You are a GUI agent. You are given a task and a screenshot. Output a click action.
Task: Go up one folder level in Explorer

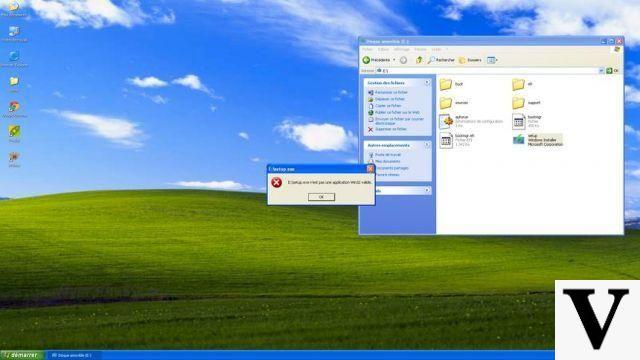point(419,60)
